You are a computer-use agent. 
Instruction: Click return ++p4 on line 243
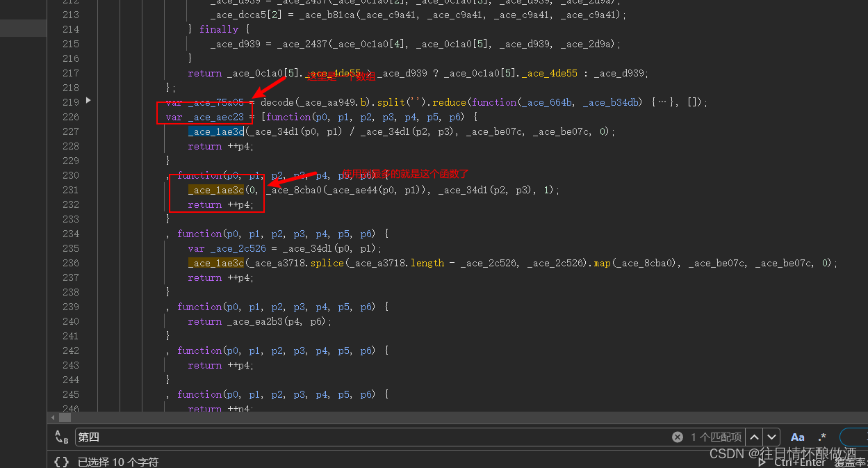click(x=221, y=365)
